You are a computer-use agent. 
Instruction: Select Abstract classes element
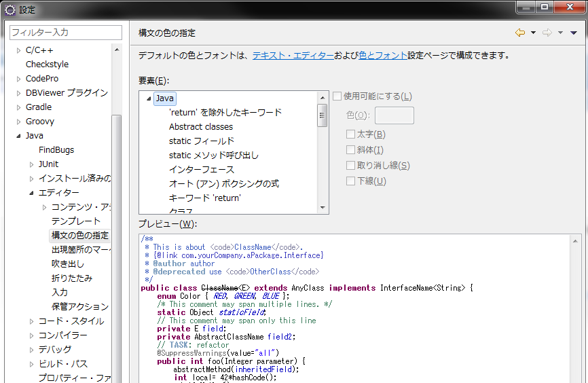pyautogui.click(x=201, y=127)
